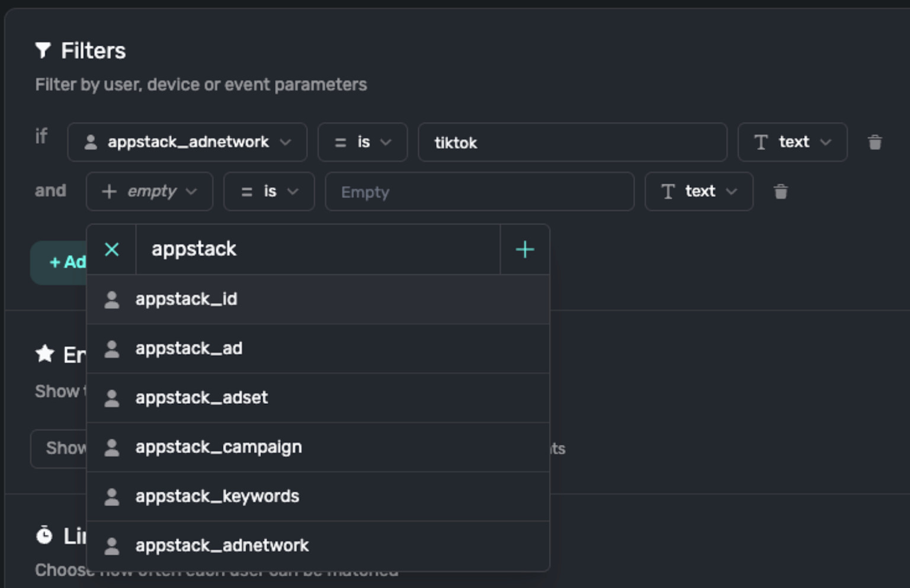Click the stopwatch icon near the bottom section
This screenshot has width=910, height=588.
[44, 535]
